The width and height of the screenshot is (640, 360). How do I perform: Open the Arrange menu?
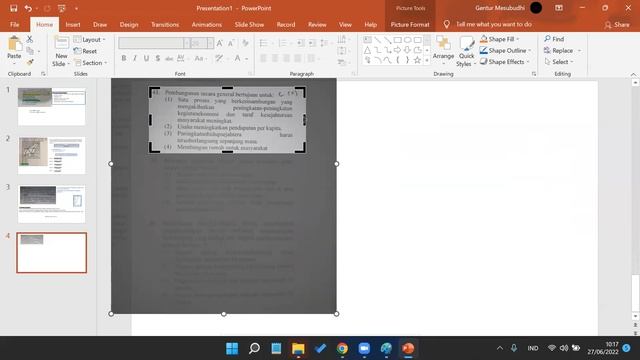pos(443,51)
